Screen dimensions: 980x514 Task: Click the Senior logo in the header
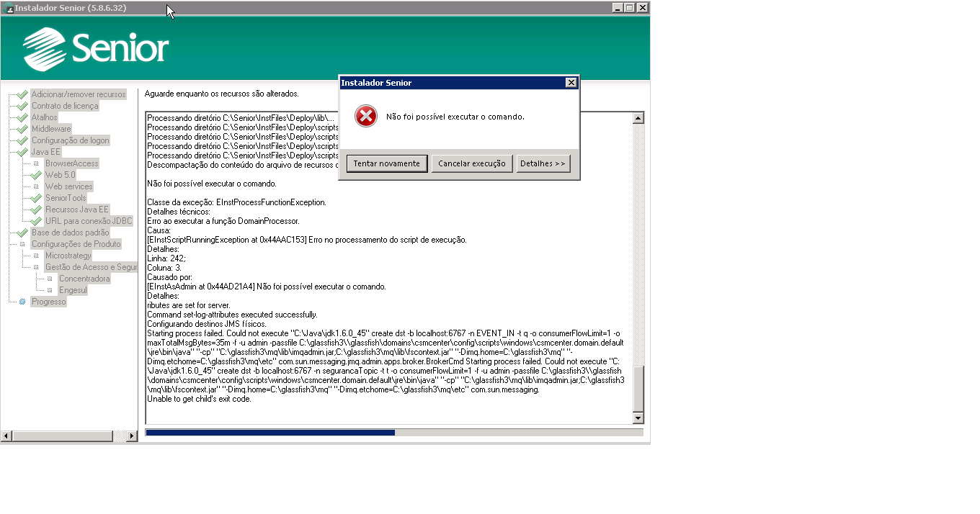coord(96,49)
